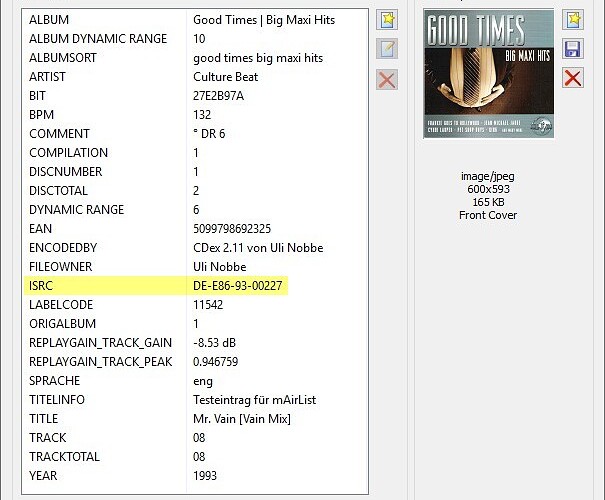
Task: Edit the selected tag field icon
Action: click(387, 49)
